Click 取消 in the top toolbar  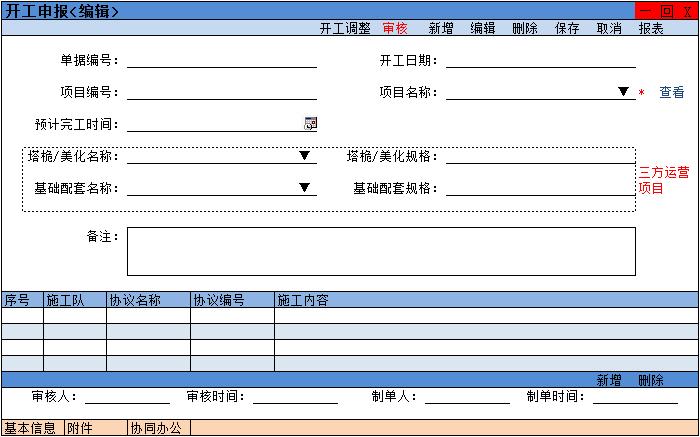pos(609,28)
